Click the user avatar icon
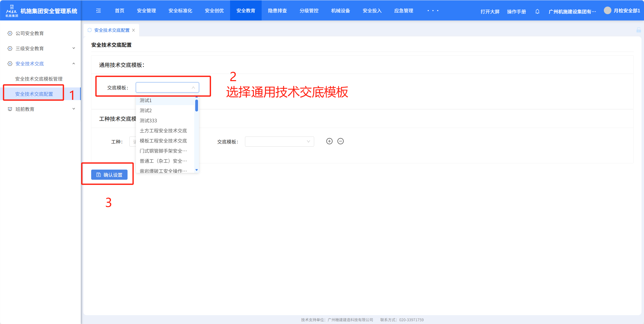The width and height of the screenshot is (644, 324). tap(607, 11)
